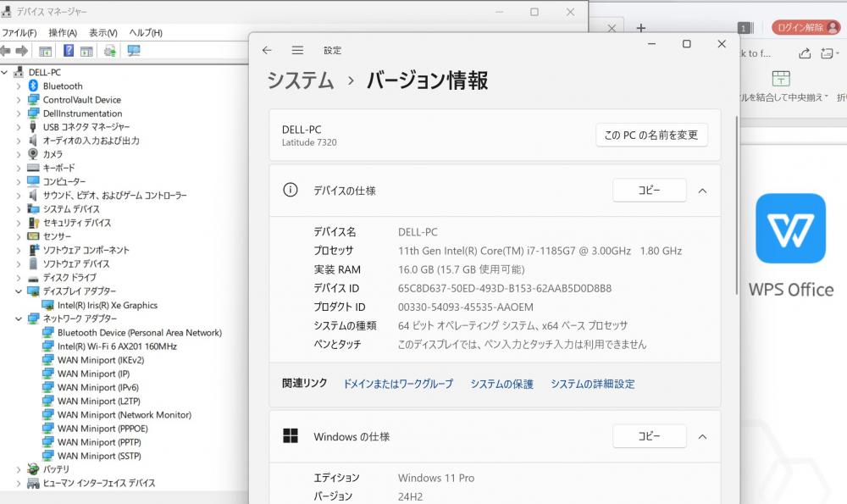
Task: Open the ヘルプ(H) menu
Action: 146,33
